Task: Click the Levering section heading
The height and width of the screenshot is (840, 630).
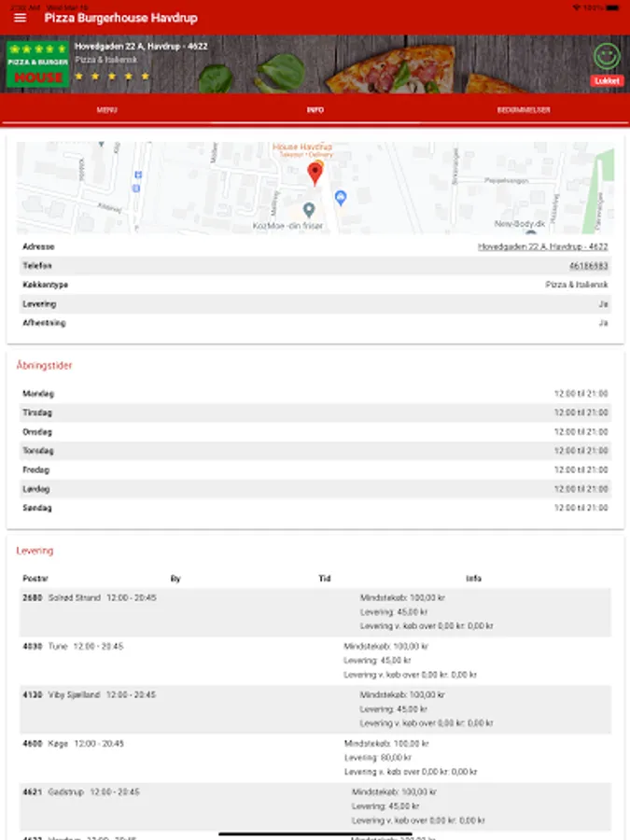Action: (35, 551)
